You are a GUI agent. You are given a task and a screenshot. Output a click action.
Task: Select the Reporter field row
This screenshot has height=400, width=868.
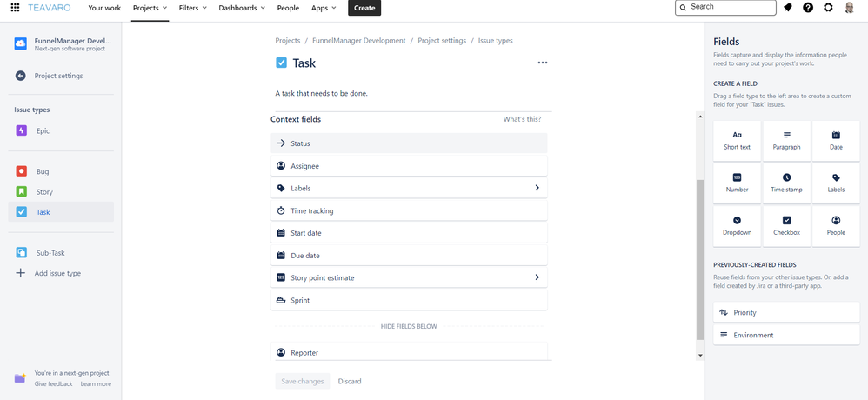409,352
